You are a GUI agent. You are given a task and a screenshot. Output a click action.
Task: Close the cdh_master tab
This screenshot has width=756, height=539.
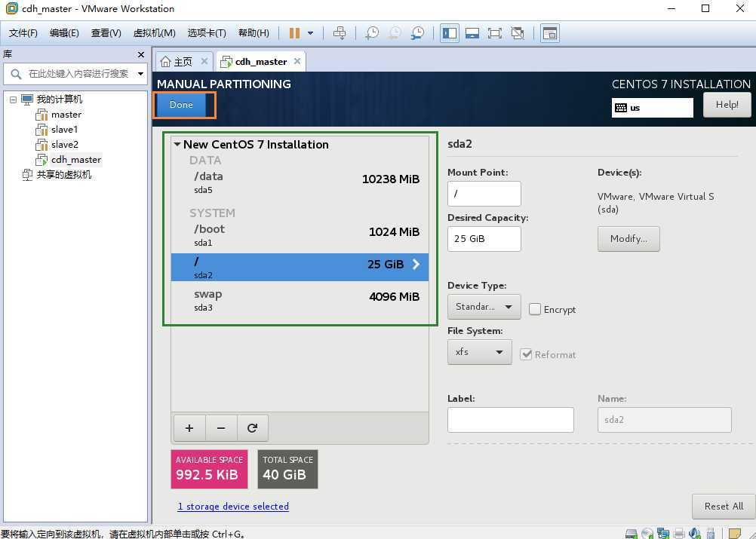[297, 61]
